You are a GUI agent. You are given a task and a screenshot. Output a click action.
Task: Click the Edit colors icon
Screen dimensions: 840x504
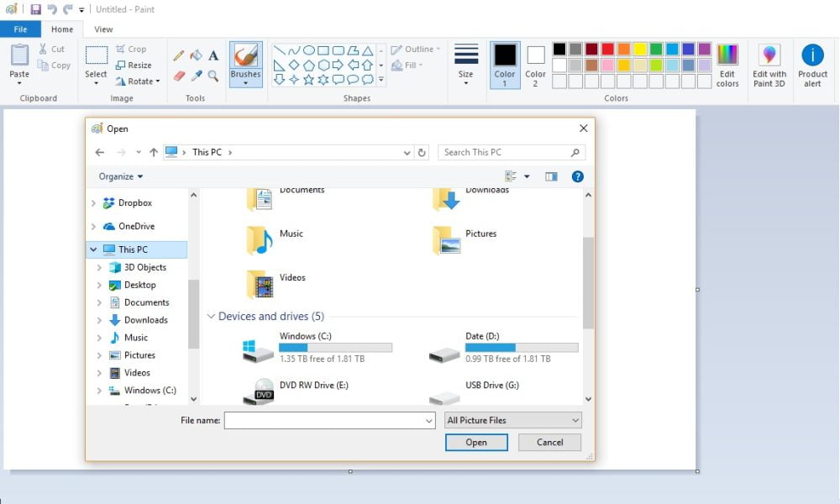pyautogui.click(x=727, y=66)
